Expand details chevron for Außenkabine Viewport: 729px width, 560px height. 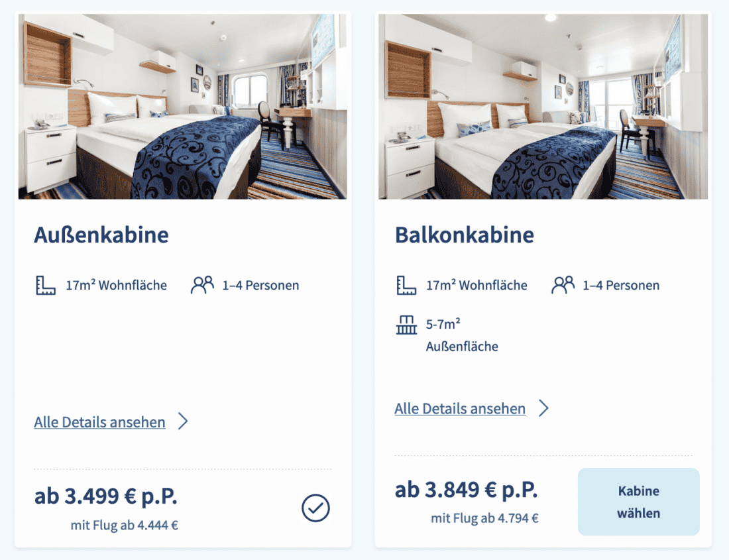click(x=184, y=422)
